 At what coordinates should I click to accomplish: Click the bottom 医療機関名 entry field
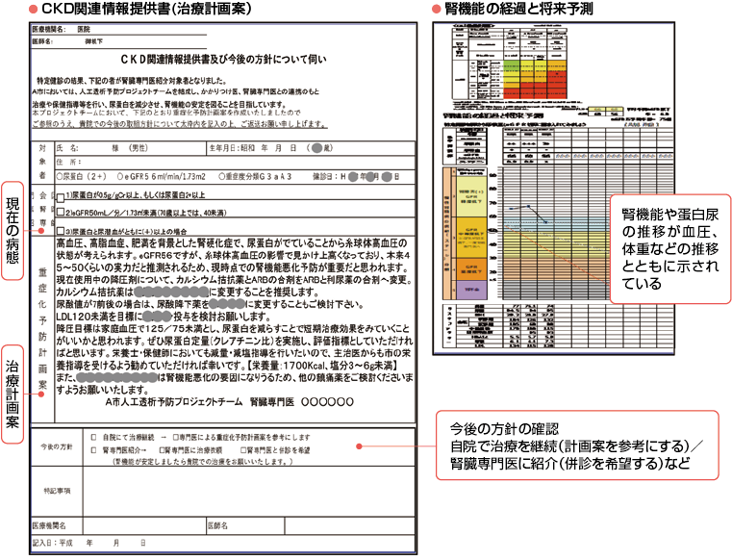144,526
